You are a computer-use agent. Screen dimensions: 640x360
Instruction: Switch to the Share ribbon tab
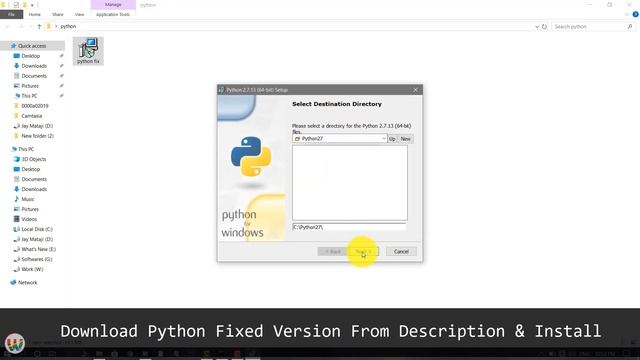point(58,14)
